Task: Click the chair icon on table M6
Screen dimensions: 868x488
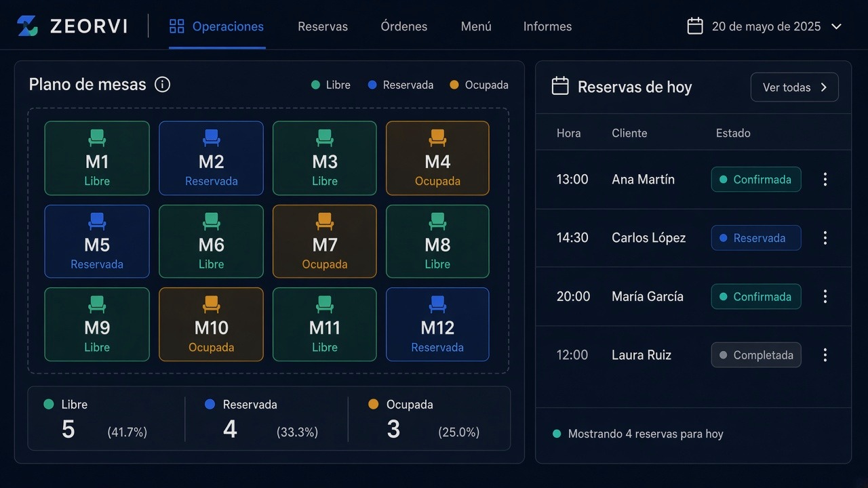Action: [x=212, y=221]
